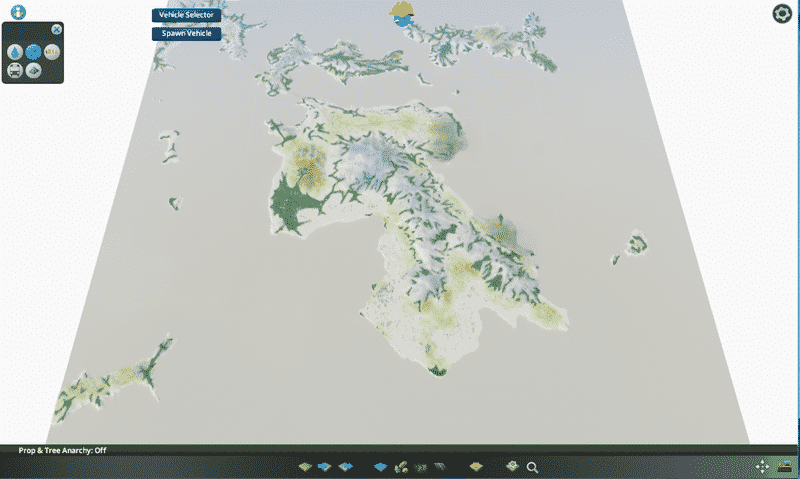This screenshot has height=479, width=800.
Task: Select the blue circular info view icon
Action: 34,51
